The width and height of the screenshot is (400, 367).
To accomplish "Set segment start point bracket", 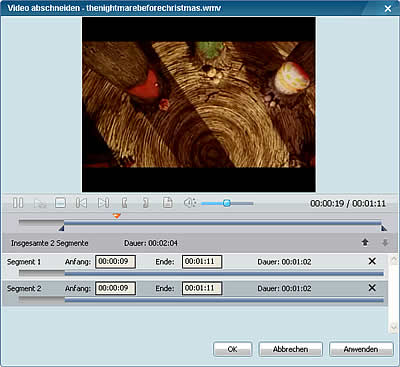I will [x=124, y=203].
